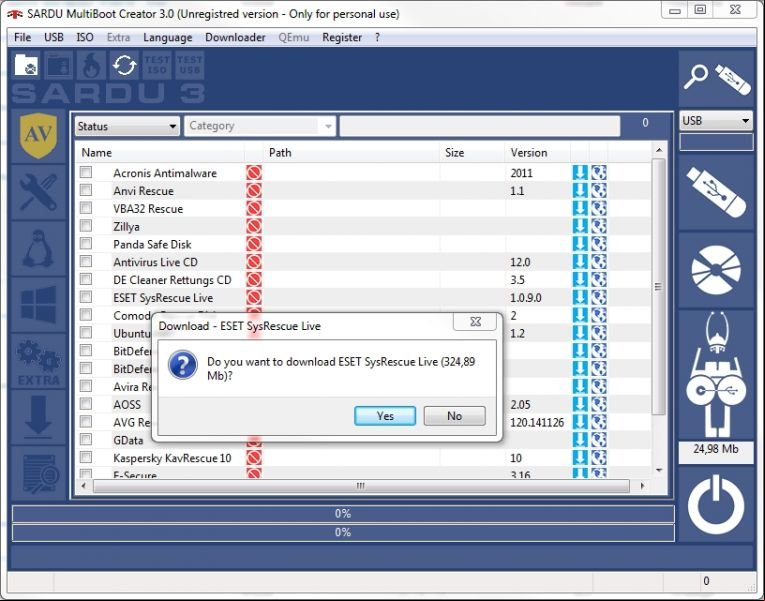
Task: Click the lower 0% progress bar
Action: pyautogui.click(x=343, y=532)
